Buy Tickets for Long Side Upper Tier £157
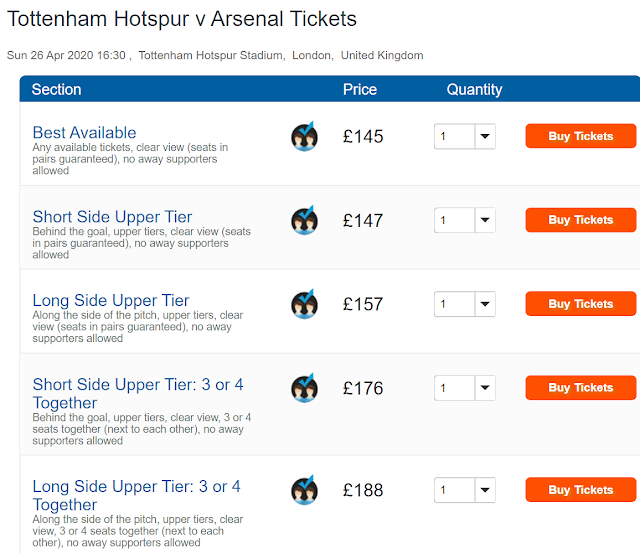Image resolution: width=640 pixels, height=553 pixels. (x=580, y=304)
